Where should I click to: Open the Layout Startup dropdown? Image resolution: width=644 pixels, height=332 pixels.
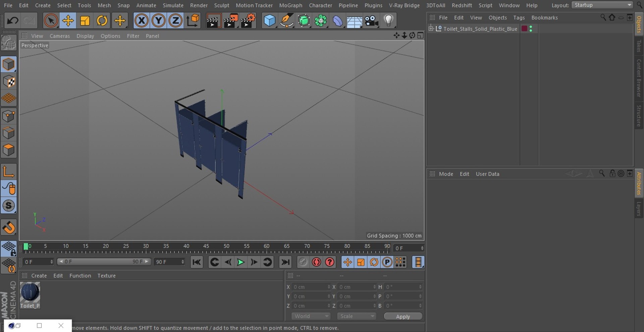(602, 5)
